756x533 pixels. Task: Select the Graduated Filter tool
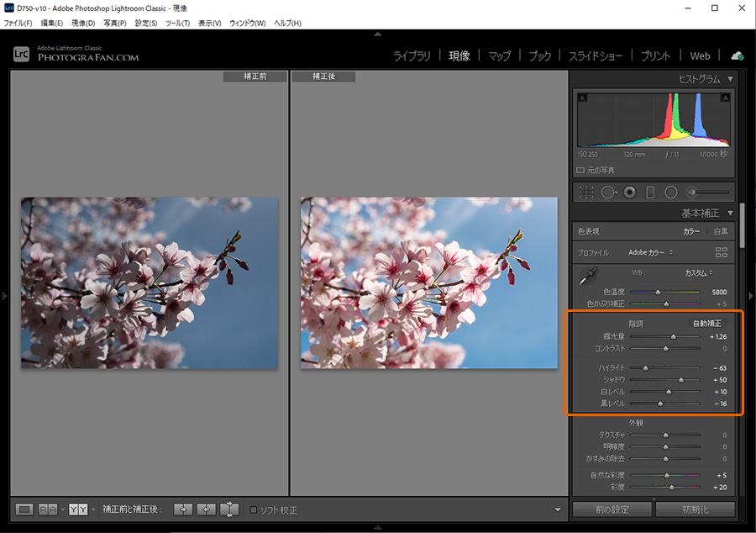(650, 192)
